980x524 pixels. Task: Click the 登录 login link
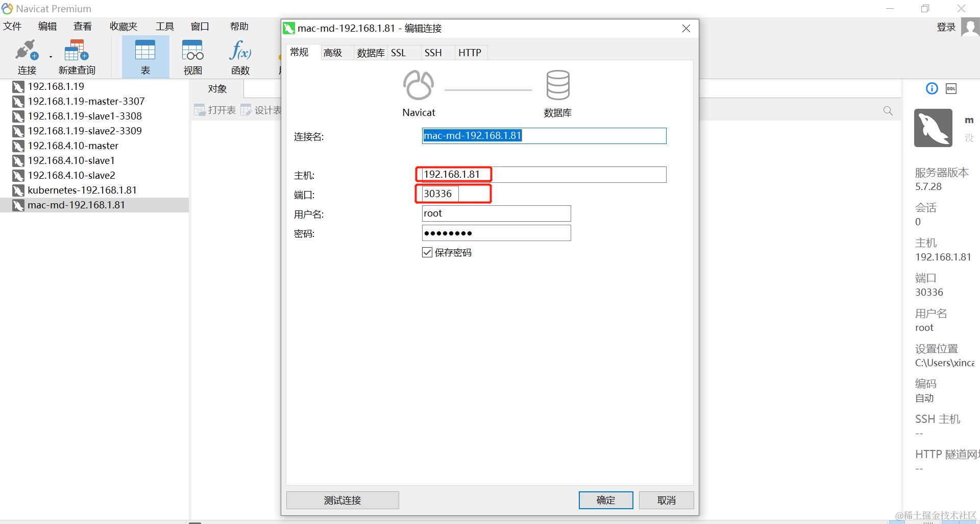[946, 27]
